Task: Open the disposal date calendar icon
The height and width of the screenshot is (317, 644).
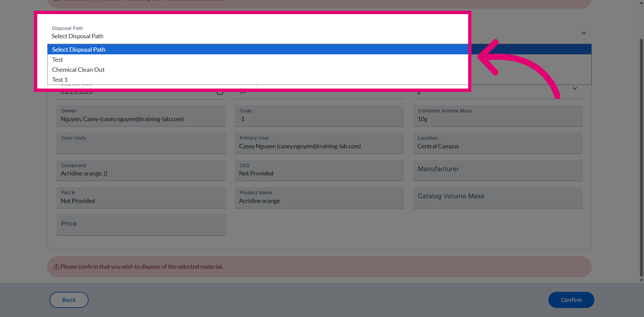Action: 220,92
